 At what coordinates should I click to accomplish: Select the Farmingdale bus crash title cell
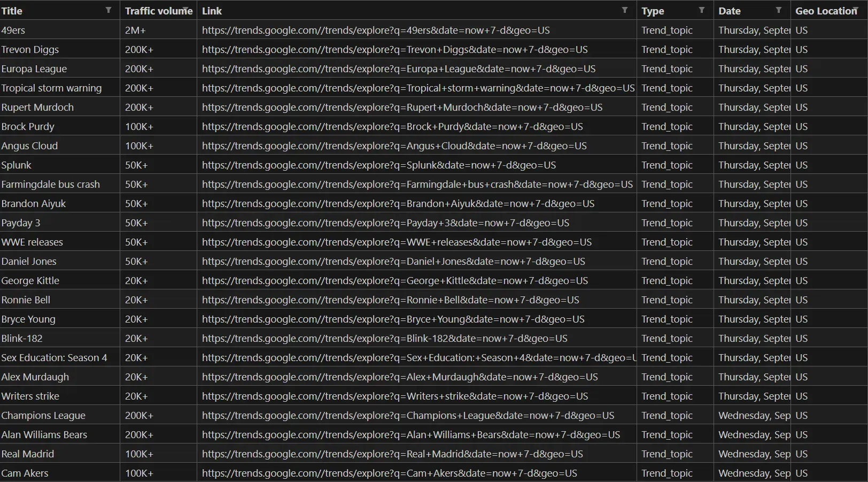(x=50, y=185)
